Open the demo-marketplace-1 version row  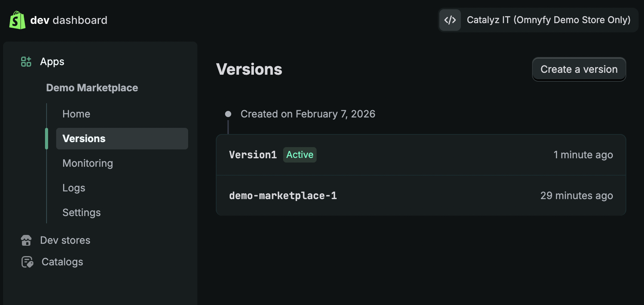click(421, 196)
